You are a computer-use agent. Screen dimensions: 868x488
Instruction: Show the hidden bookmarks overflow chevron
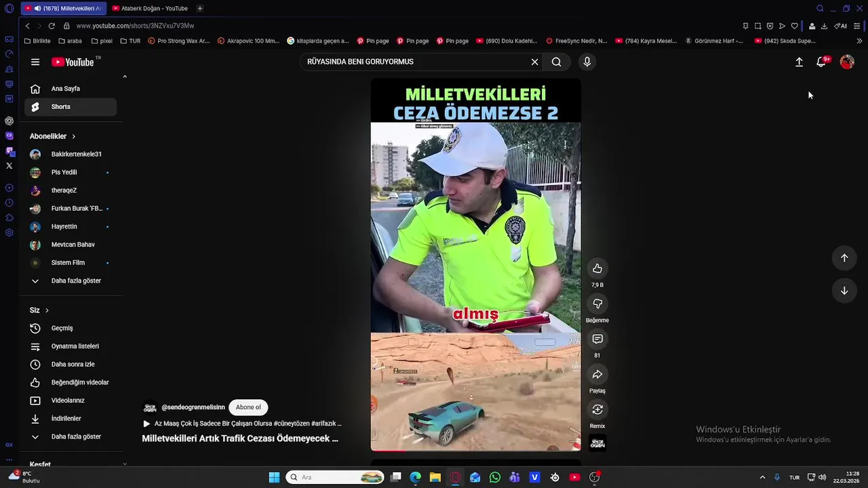pyautogui.click(x=859, y=41)
